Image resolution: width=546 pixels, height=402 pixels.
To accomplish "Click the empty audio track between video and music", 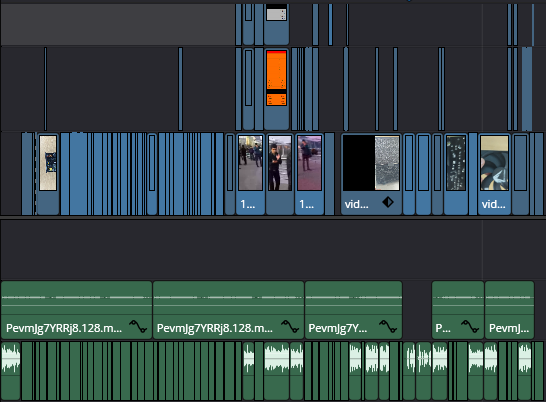I will click(x=273, y=249).
